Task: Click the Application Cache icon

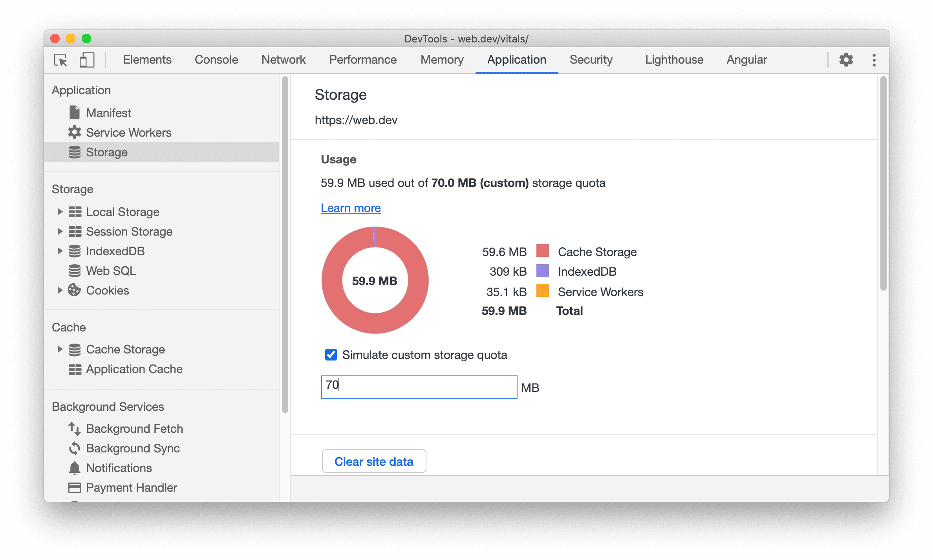Action: [75, 369]
